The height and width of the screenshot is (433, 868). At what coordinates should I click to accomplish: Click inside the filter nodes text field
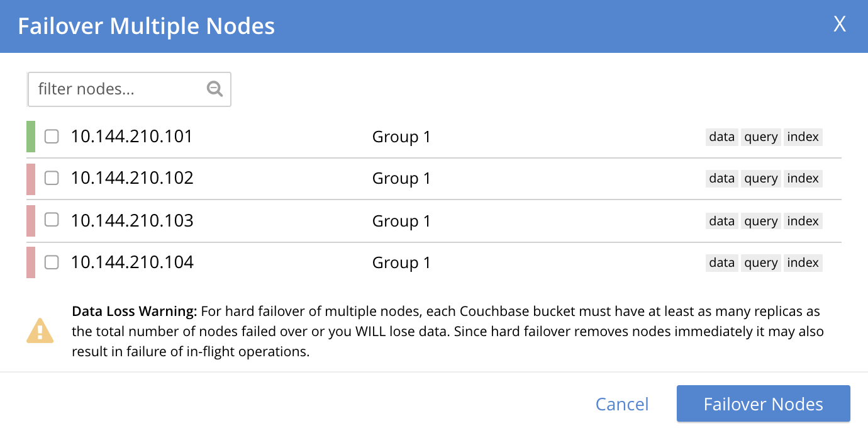click(x=113, y=89)
